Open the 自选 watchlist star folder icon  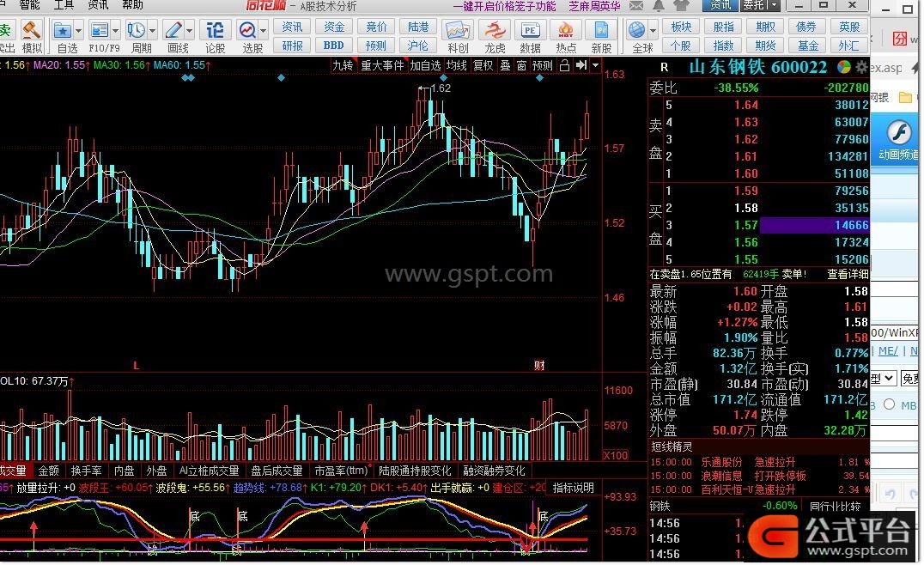click(63, 29)
